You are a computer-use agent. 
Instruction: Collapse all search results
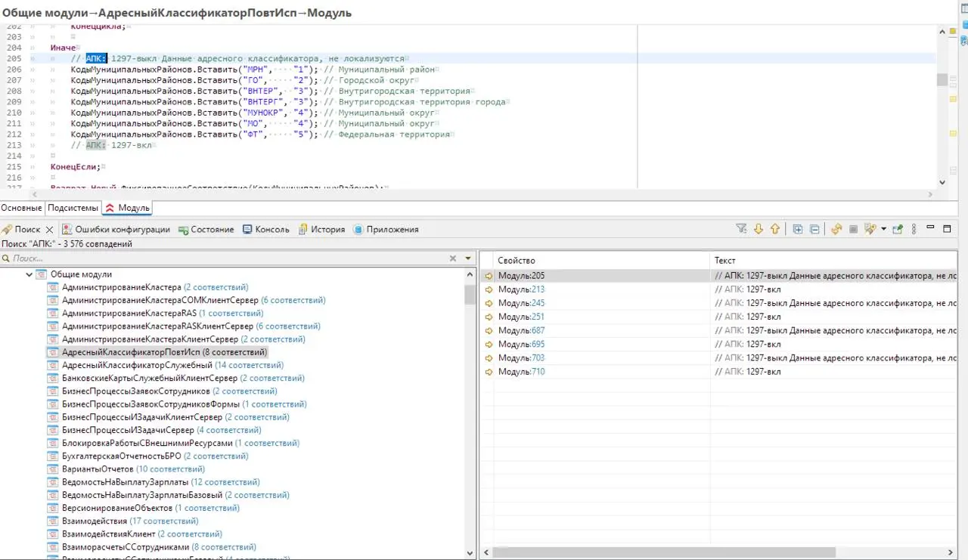[814, 229]
